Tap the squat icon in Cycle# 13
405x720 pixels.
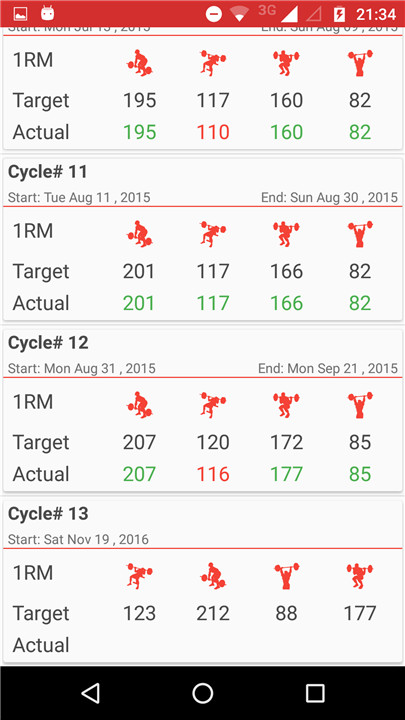(x=360, y=576)
